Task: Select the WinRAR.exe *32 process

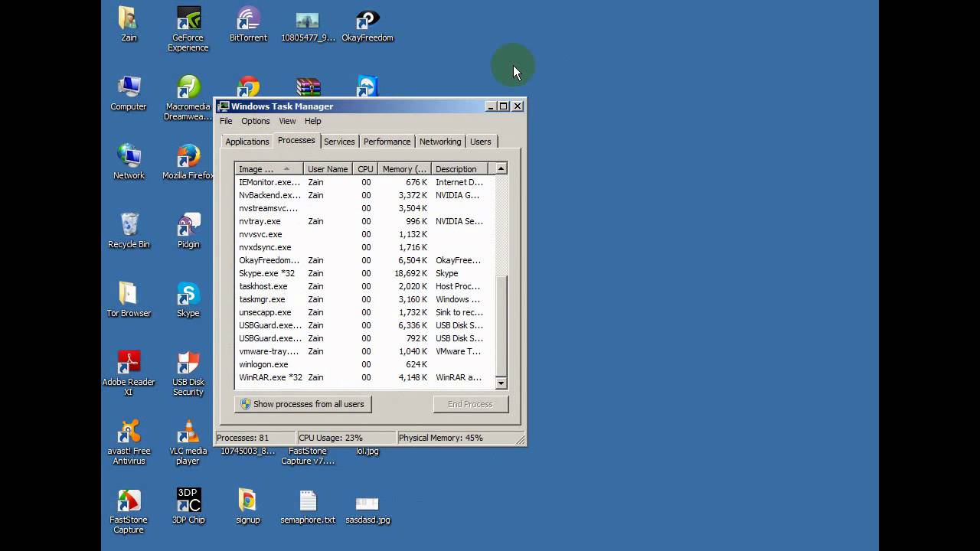Action: [x=365, y=377]
